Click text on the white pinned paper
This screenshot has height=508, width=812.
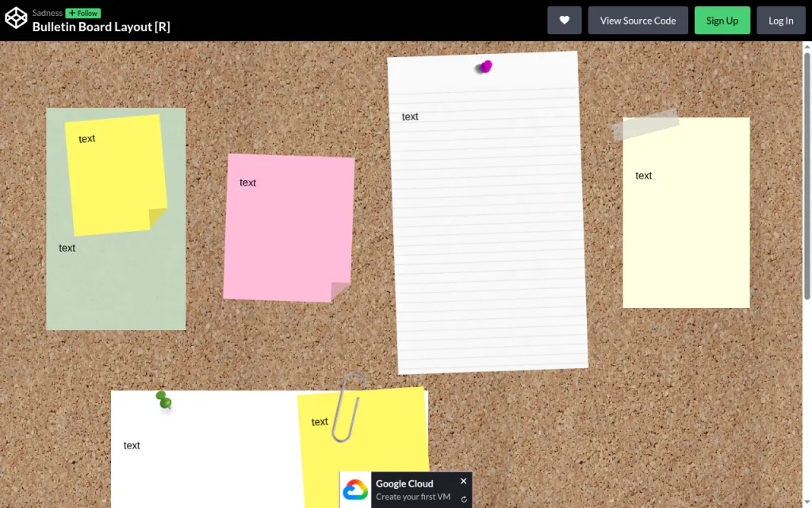click(x=132, y=446)
